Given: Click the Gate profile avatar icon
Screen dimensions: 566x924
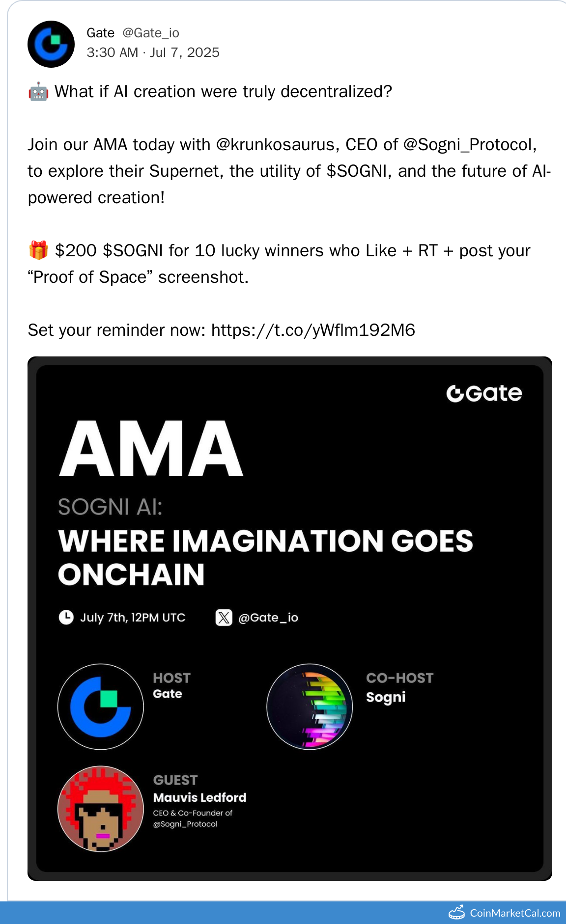Looking at the screenshot, I should click(51, 44).
